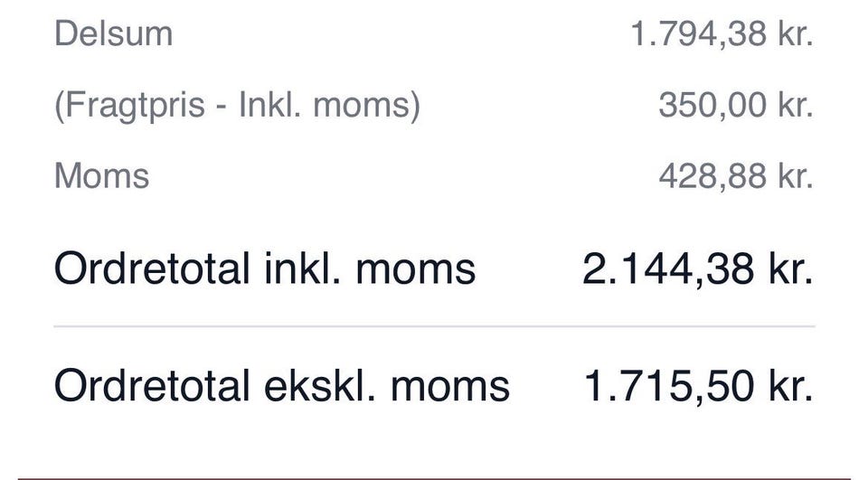Select the Ordretotal ekskl. moms label
Viewport: 868px width, 480px height.
(x=282, y=386)
